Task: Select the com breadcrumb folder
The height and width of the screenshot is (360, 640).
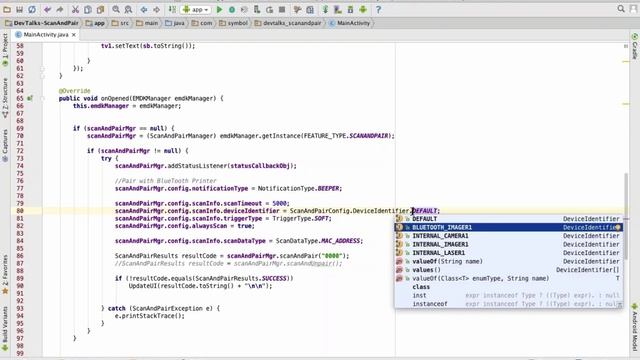Action: point(202,23)
